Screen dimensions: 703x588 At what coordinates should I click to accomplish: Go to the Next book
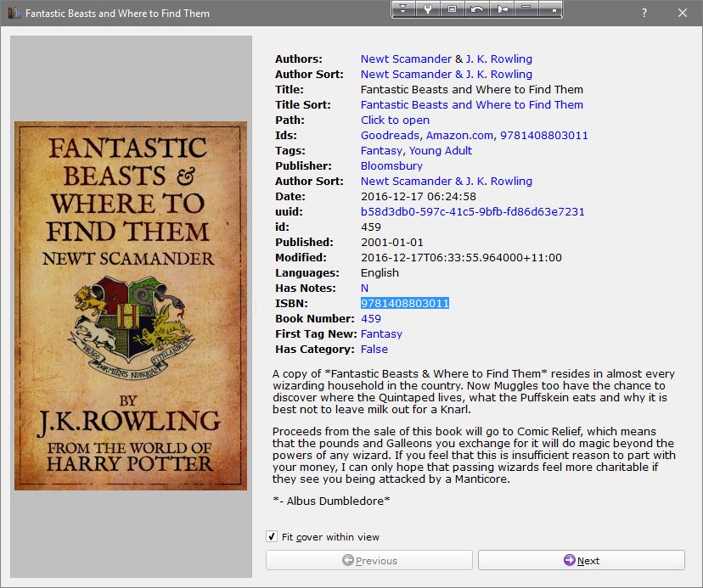[582, 560]
